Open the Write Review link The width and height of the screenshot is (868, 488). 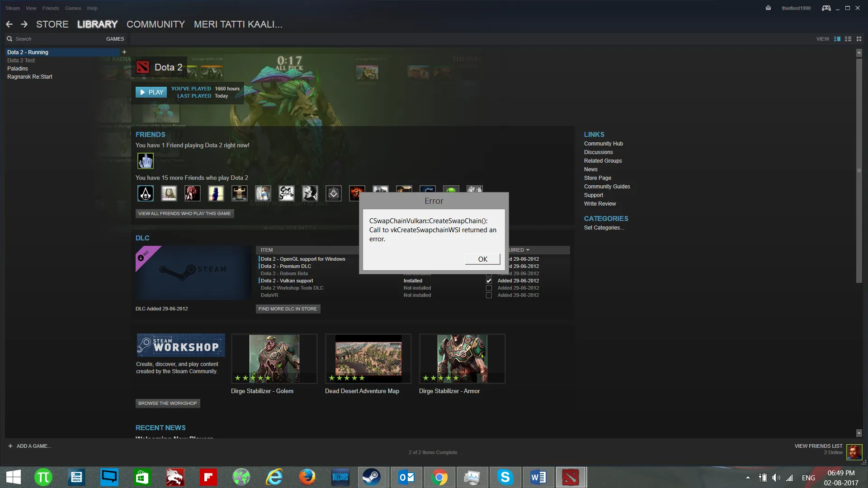599,204
